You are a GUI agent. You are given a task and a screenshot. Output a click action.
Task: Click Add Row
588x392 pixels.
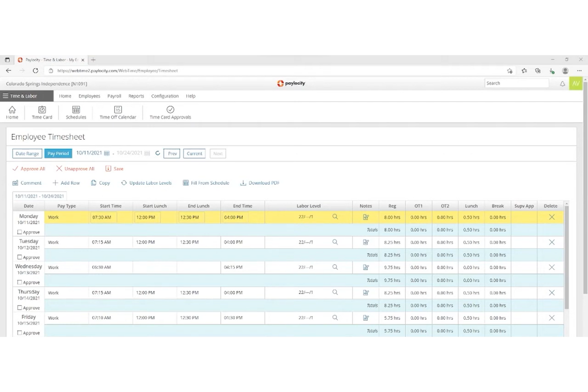(x=66, y=183)
